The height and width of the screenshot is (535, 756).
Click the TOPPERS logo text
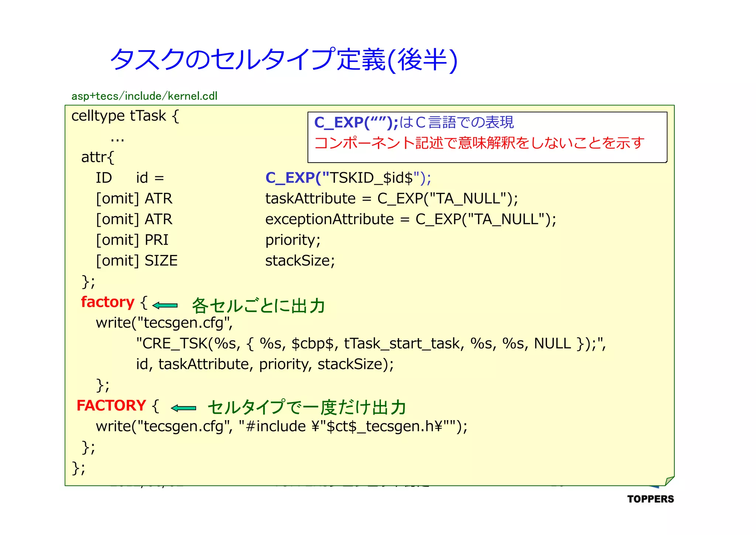point(650,499)
